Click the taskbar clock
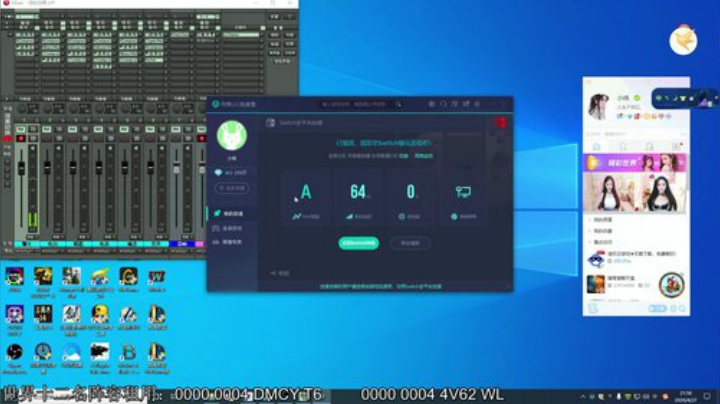Image resolution: width=720 pixels, height=404 pixels. coord(686,396)
